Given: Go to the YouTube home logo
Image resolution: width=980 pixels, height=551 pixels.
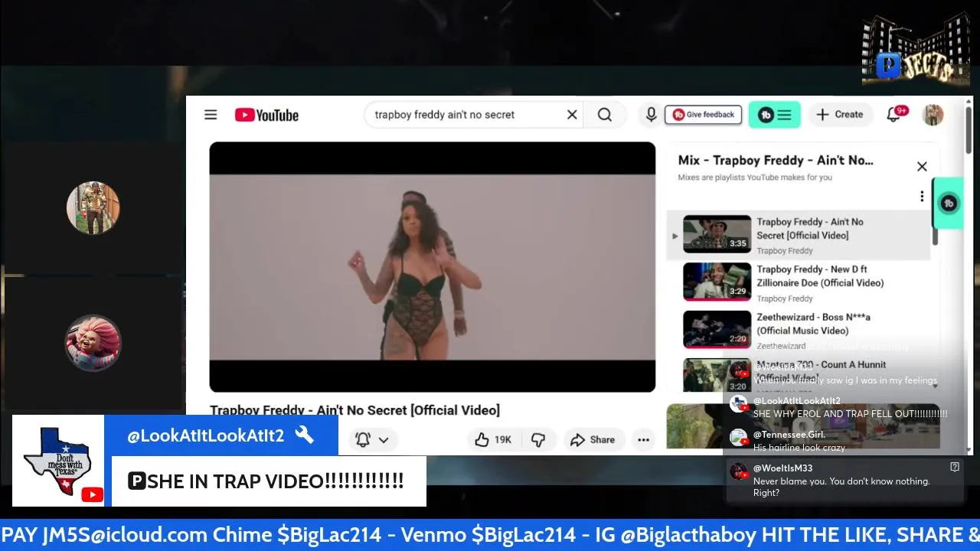Looking at the screenshot, I should pyautogui.click(x=266, y=115).
